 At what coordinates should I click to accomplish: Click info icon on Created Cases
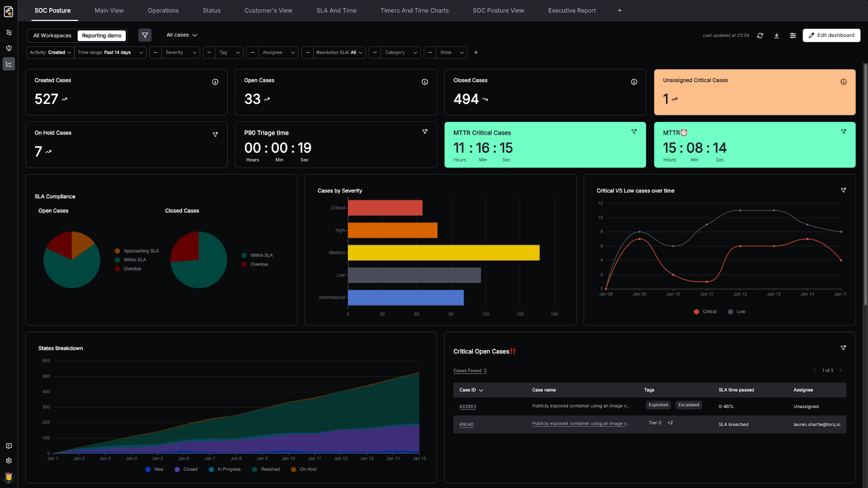pos(215,82)
